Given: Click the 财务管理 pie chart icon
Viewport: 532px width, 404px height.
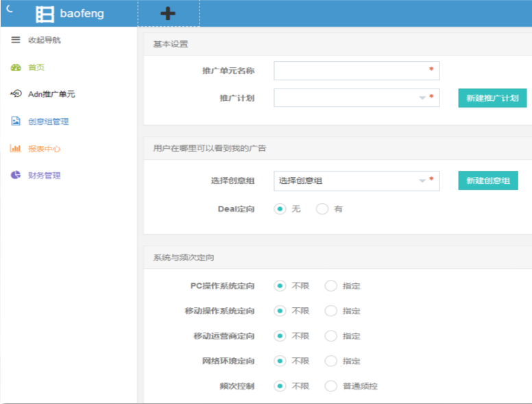Looking at the screenshot, I should pos(16,175).
